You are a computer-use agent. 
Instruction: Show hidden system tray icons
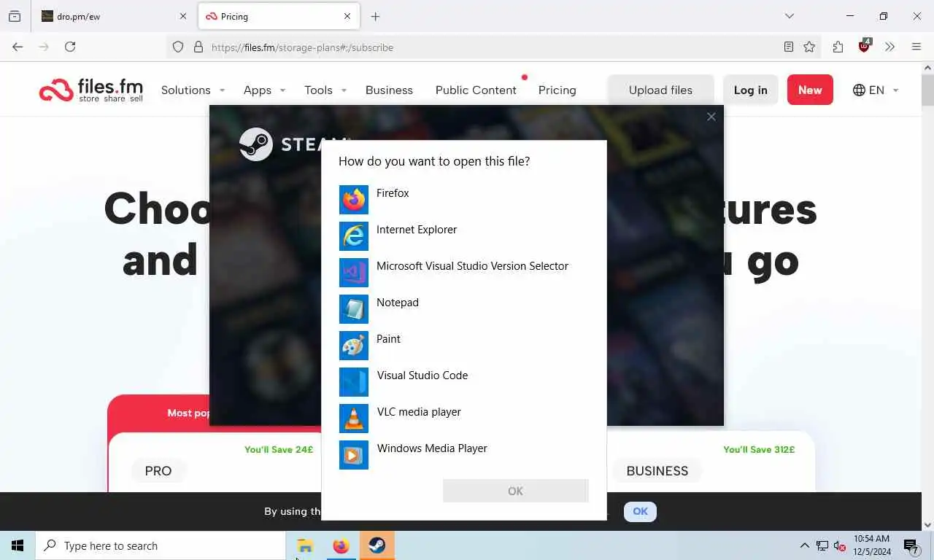(804, 546)
